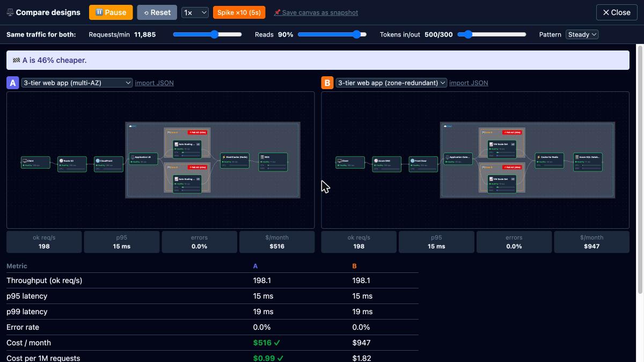The height and width of the screenshot is (362, 644).
Task: Open design B's template dropdown (zone-redundant)
Action: [x=391, y=83]
